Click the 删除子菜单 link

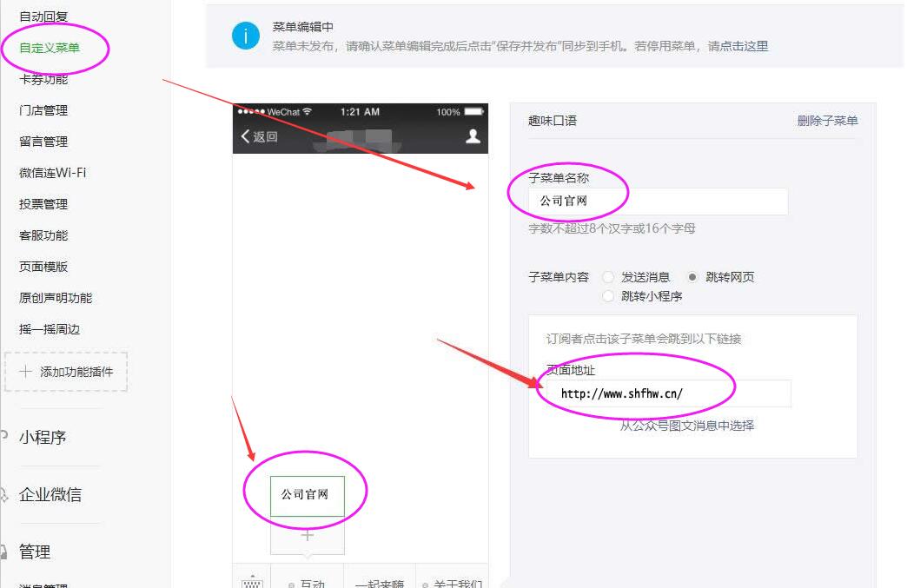(x=827, y=121)
